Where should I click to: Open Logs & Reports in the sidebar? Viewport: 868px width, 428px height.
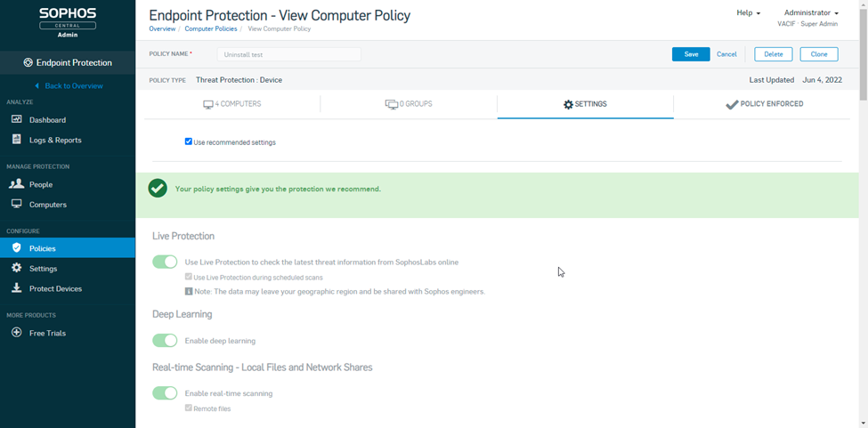[68, 140]
